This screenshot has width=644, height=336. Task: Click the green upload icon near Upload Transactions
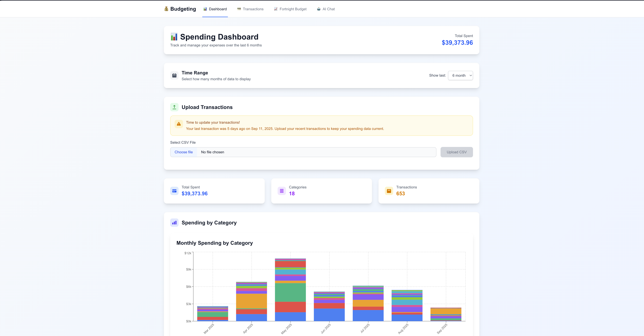tap(174, 107)
